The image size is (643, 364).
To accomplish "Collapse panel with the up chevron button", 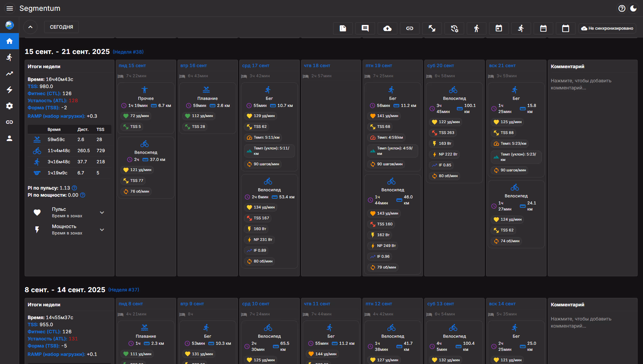I will 30,27.
